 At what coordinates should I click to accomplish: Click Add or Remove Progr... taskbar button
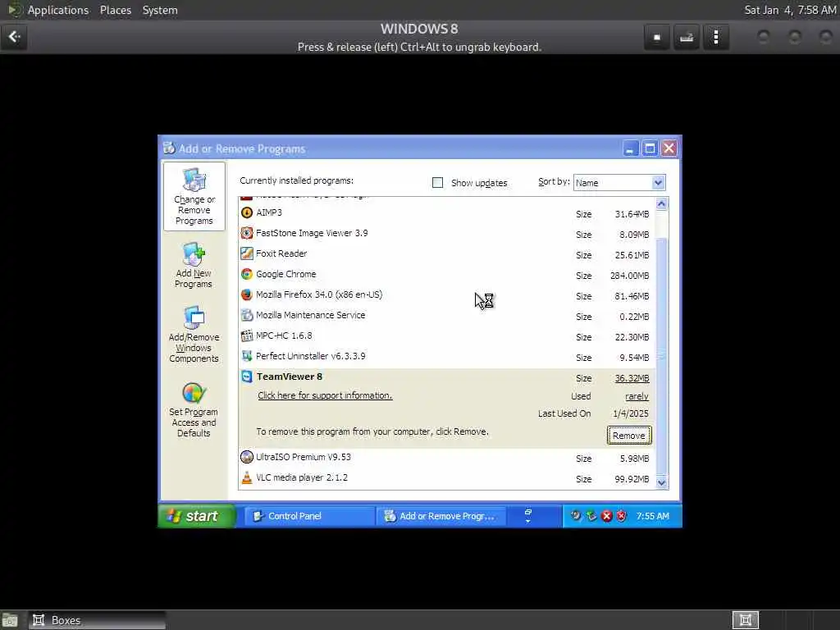441,516
